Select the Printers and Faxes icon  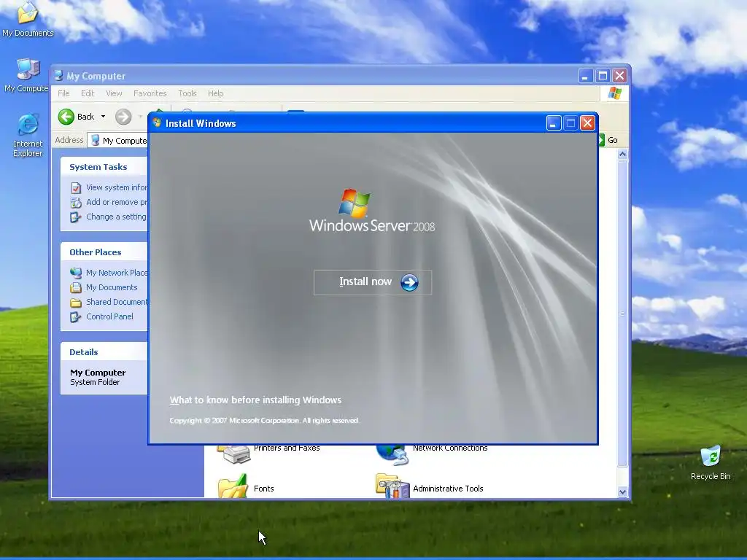[233, 454]
